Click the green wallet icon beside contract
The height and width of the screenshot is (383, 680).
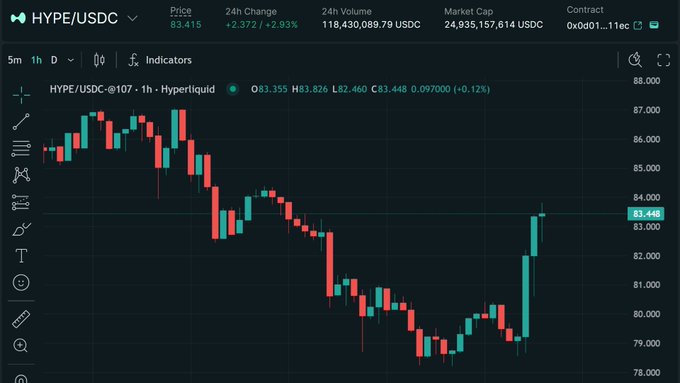(654, 25)
